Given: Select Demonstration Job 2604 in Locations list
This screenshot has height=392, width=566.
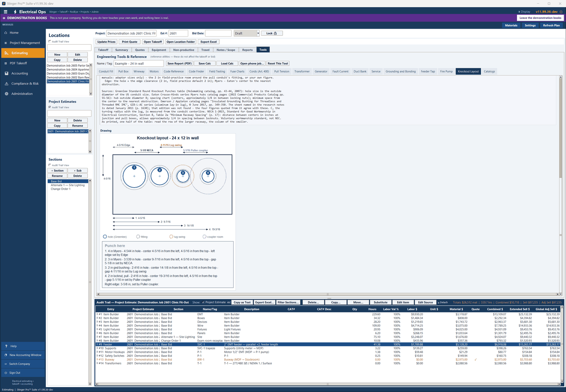Looking at the screenshot, I should pos(68,69).
